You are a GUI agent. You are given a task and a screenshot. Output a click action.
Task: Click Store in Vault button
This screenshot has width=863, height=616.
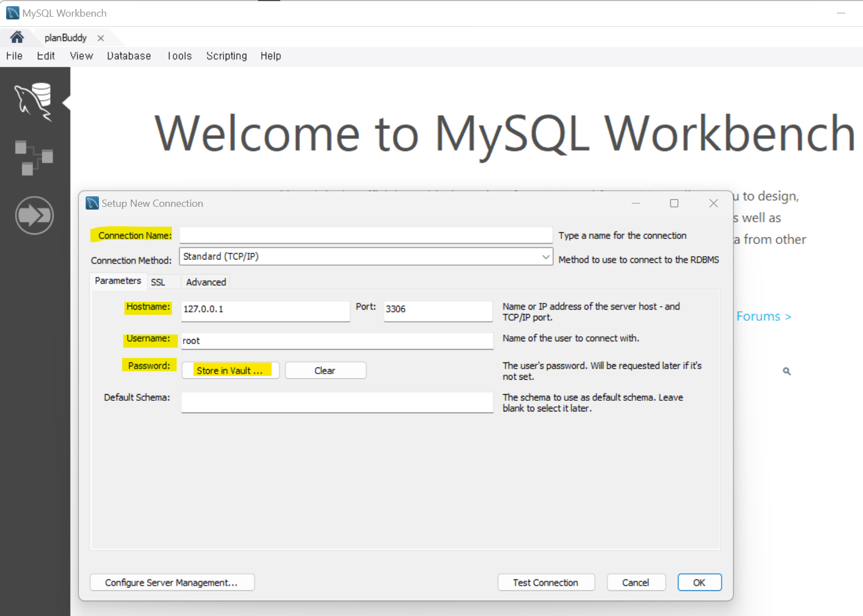click(x=230, y=370)
